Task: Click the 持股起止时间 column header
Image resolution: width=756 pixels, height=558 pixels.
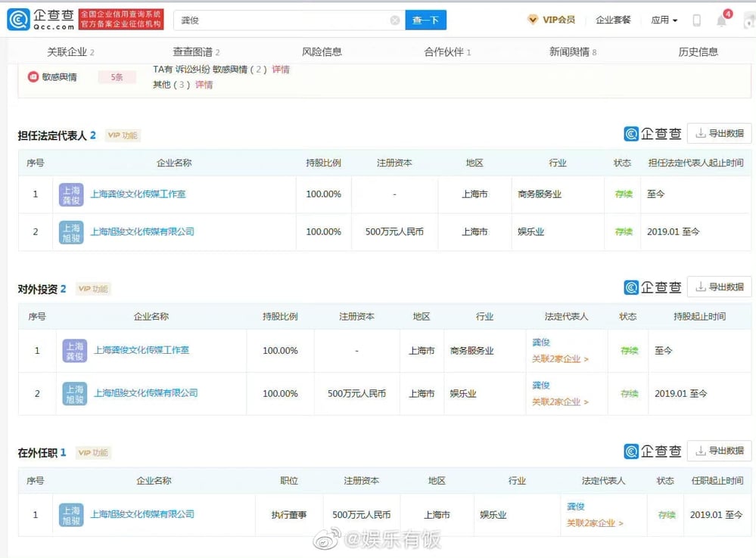Action: (699, 317)
